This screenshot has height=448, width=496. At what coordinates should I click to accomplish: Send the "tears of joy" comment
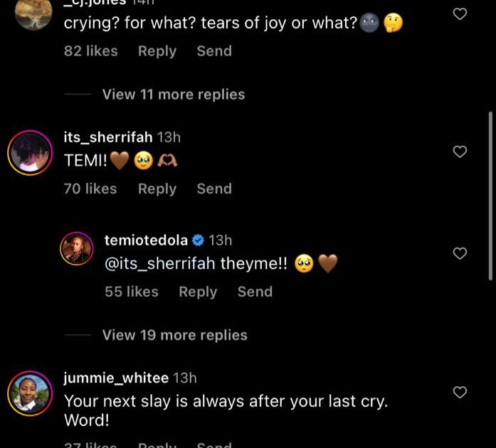(x=214, y=51)
